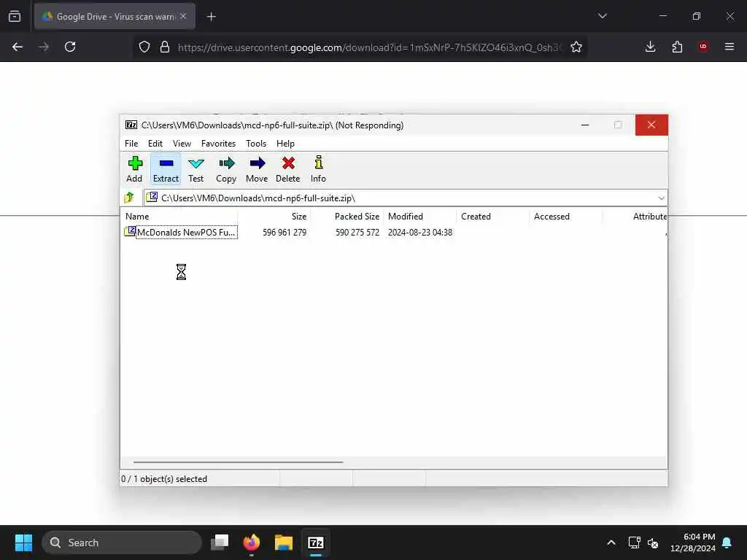Click the modified date 2024-08-23 04:38
This screenshot has height=560, width=747.
[419, 233]
